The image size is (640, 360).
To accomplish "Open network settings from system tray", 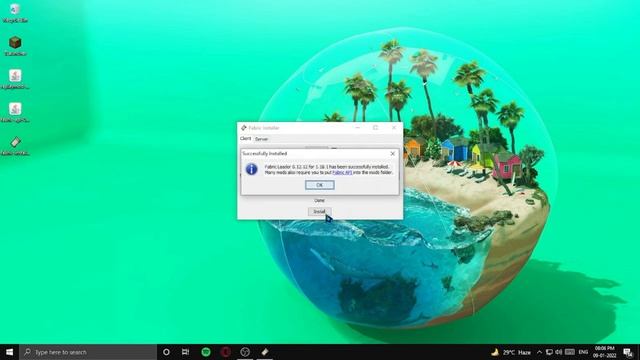I will point(549,352).
